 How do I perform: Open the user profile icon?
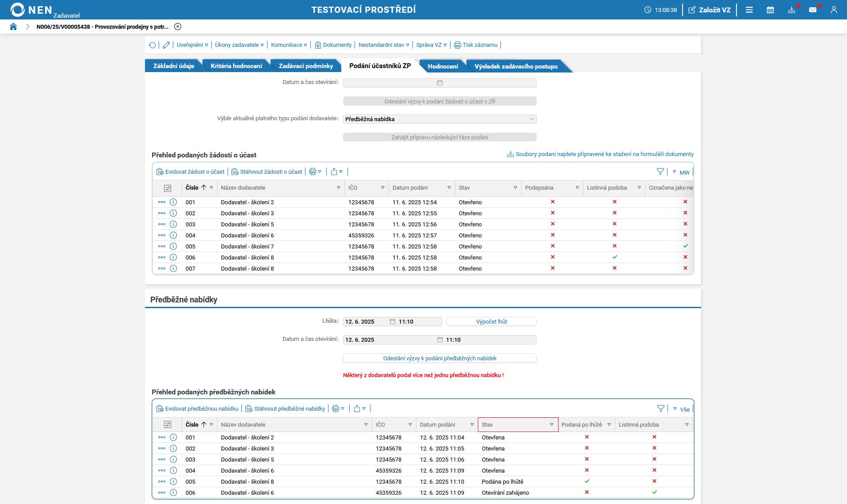coord(834,10)
